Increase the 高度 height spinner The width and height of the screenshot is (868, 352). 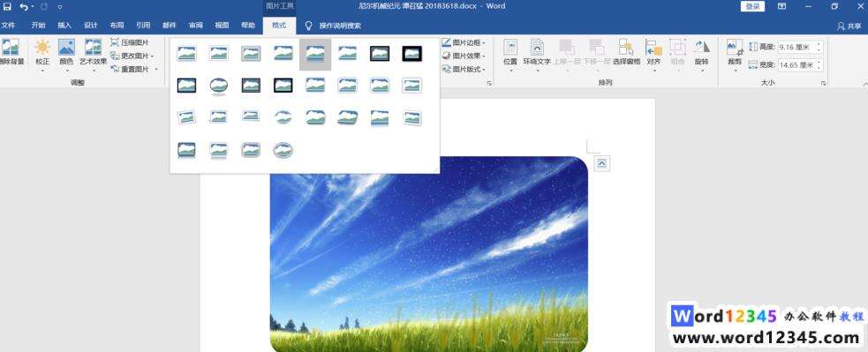[819, 45]
